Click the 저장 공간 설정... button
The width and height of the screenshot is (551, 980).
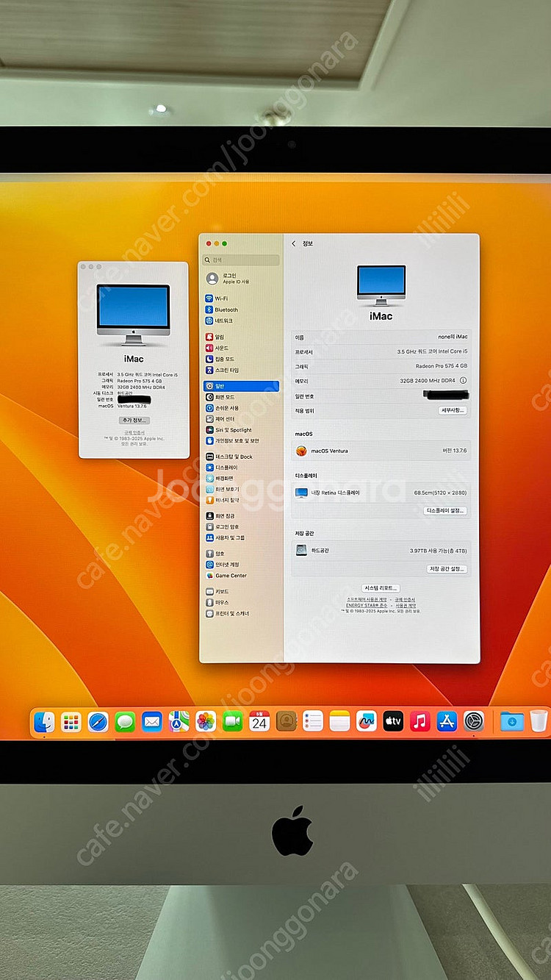pos(447,569)
